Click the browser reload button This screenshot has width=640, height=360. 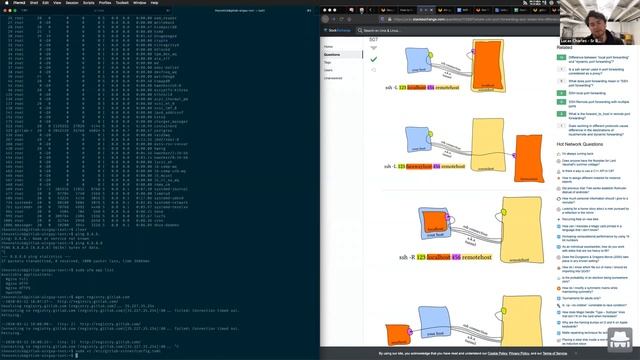click(x=342, y=19)
